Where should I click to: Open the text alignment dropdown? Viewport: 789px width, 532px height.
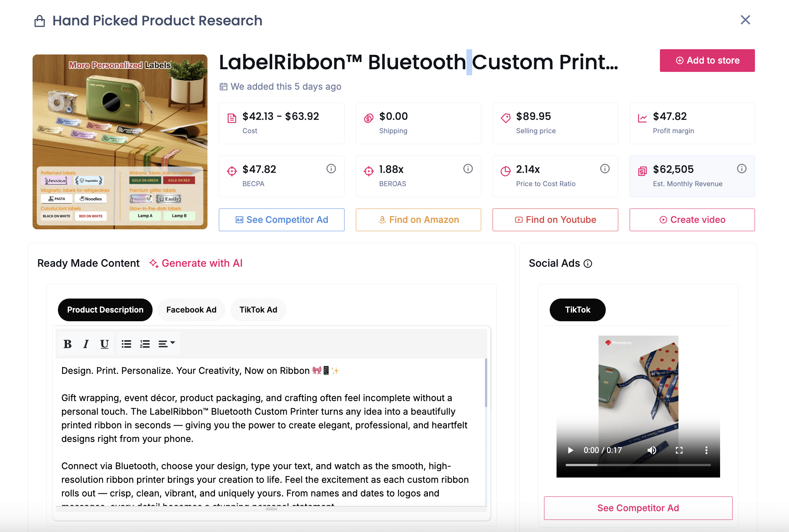point(167,344)
